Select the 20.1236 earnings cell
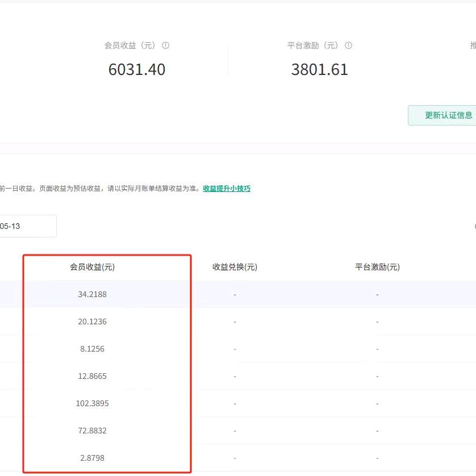This screenshot has height=476, width=476. point(92,321)
